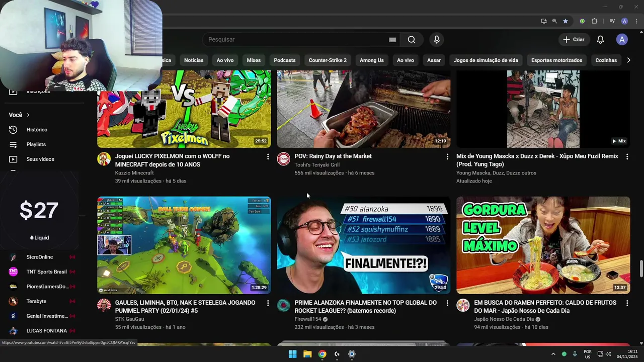Open the green dollar extension icon
The height and width of the screenshot is (362, 644).
(582, 21)
